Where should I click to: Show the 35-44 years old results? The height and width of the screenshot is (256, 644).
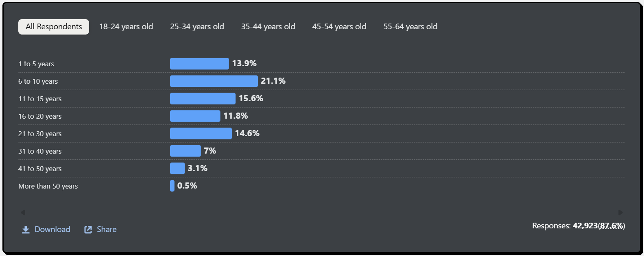point(268,27)
